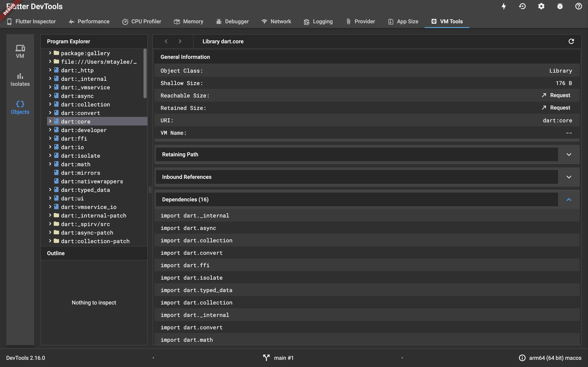Expand the Inbound References section

(x=569, y=177)
